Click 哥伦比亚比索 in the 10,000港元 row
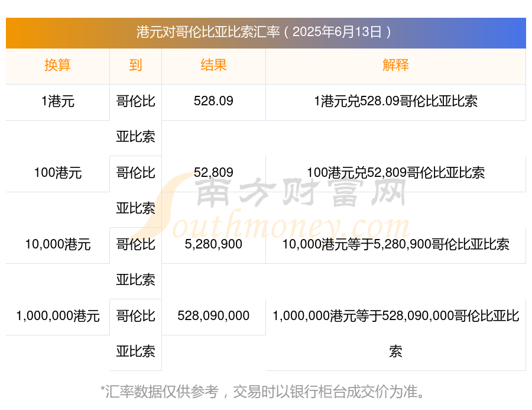Screen dimensions: 532x410 pos(135,262)
